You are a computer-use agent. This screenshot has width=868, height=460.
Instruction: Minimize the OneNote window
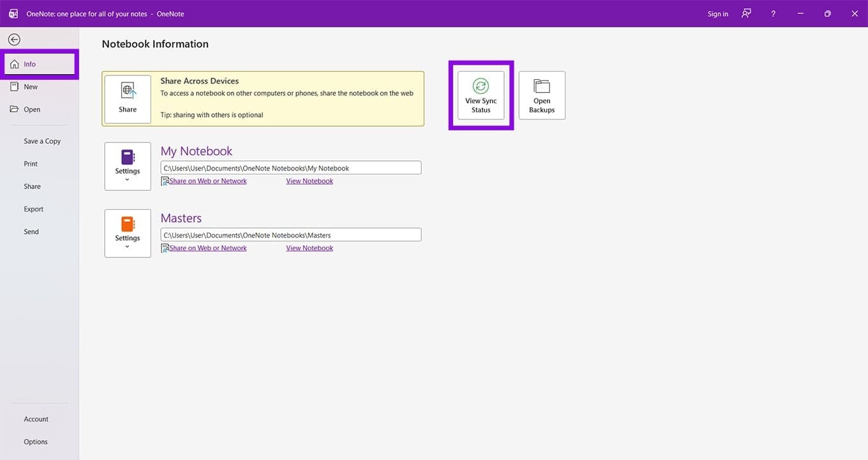coord(800,13)
